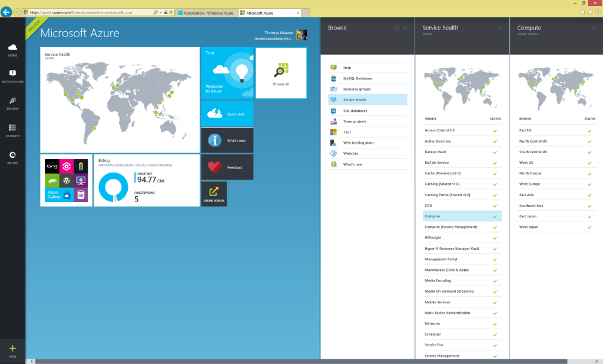Switch to Automation - Windows Azure tab

tap(207, 13)
